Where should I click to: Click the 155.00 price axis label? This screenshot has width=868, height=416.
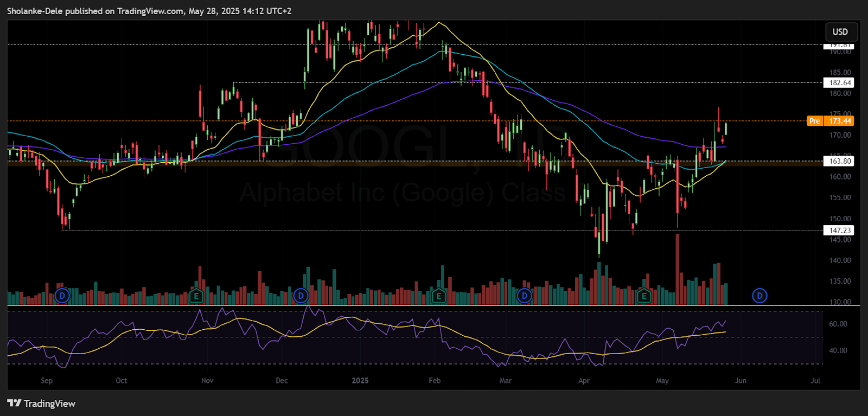840,197
